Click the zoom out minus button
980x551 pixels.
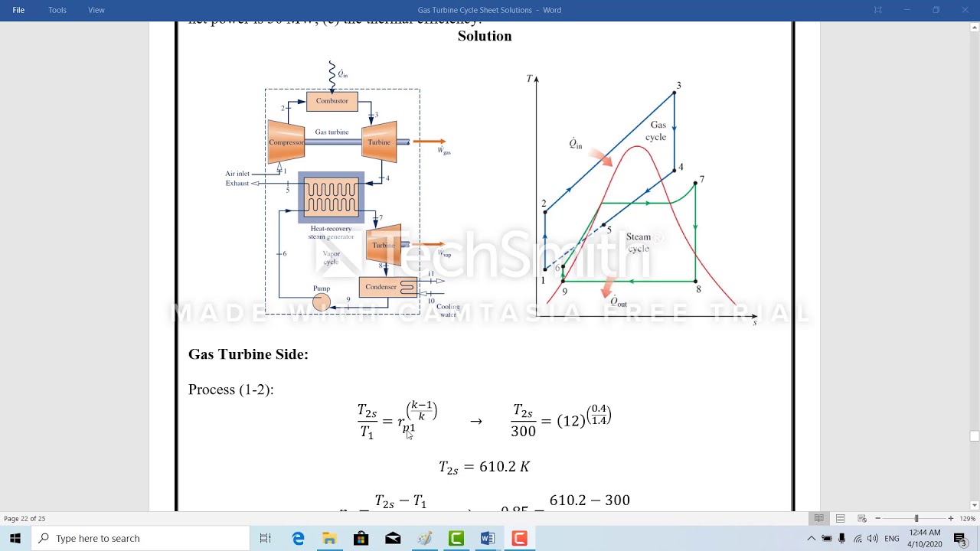877,518
